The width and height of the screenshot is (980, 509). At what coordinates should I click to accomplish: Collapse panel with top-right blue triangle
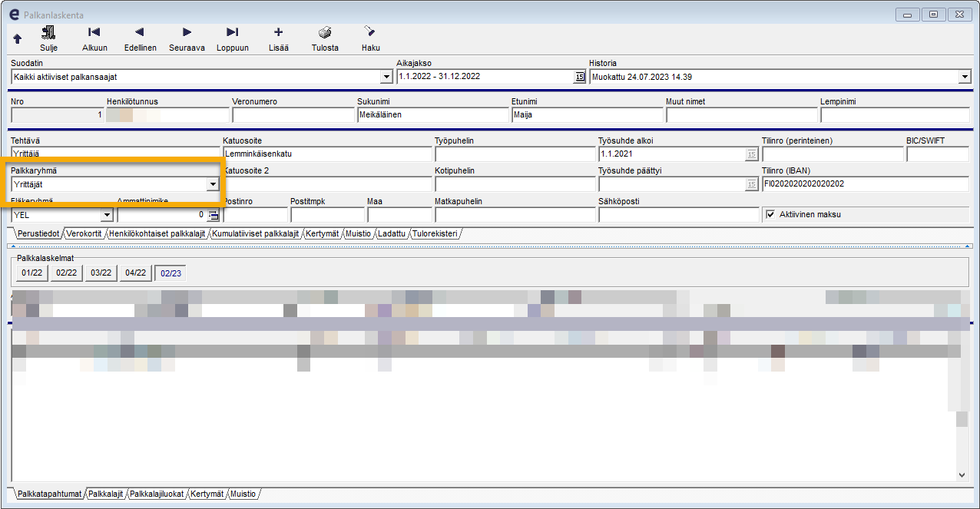click(968, 247)
